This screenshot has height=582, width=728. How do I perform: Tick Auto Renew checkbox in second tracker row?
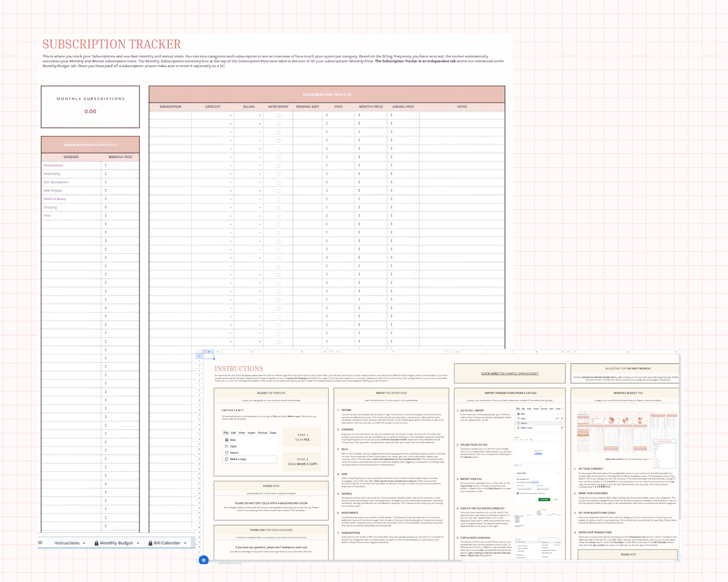pos(278,124)
